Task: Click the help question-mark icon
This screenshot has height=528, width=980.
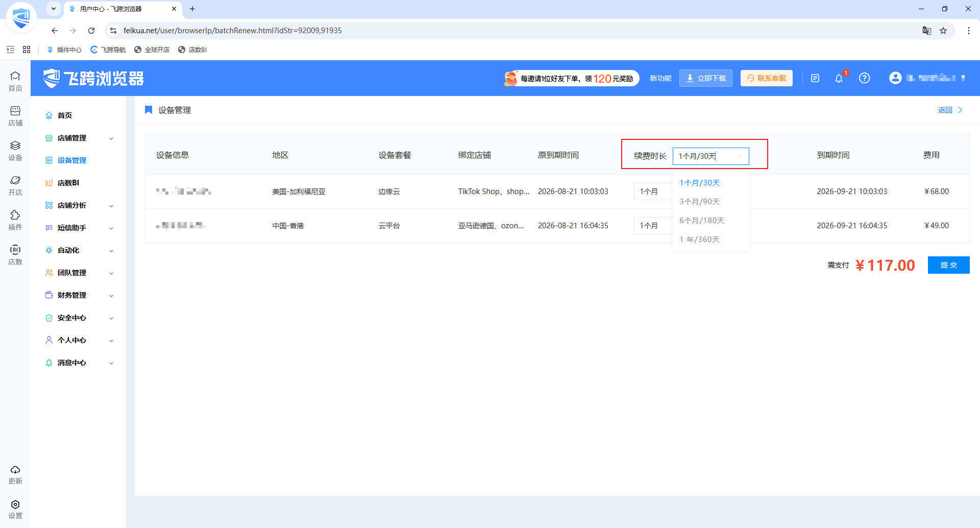Action: pos(864,78)
